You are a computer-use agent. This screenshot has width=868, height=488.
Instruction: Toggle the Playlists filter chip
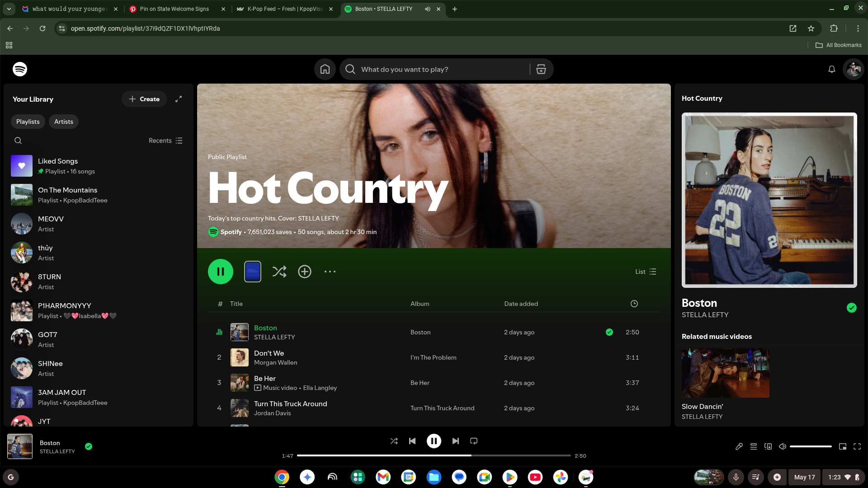[28, 122]
